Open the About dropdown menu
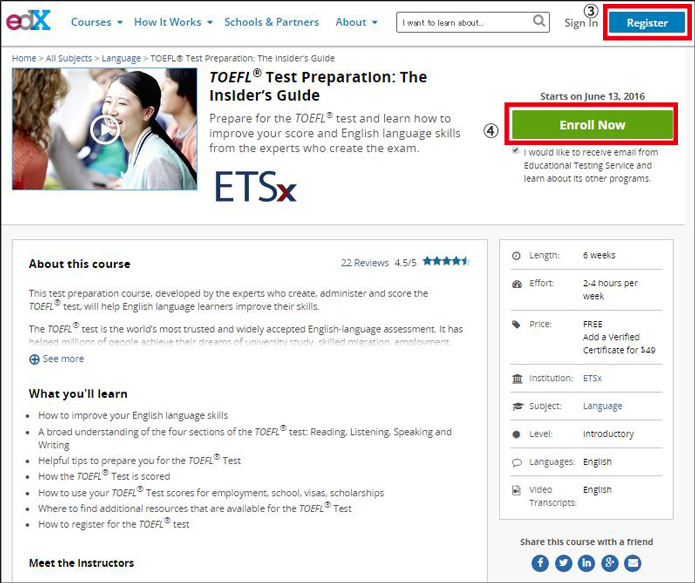Image resolution: width=695 pixels, height=583 pixels. click(356, 22)
